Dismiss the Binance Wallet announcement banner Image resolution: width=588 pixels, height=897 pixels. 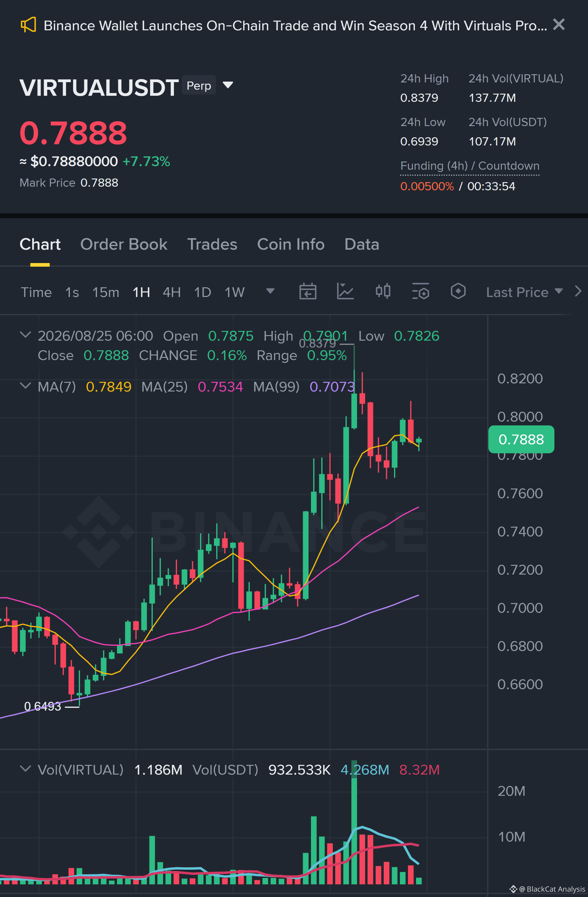click(x=559, y=25)
